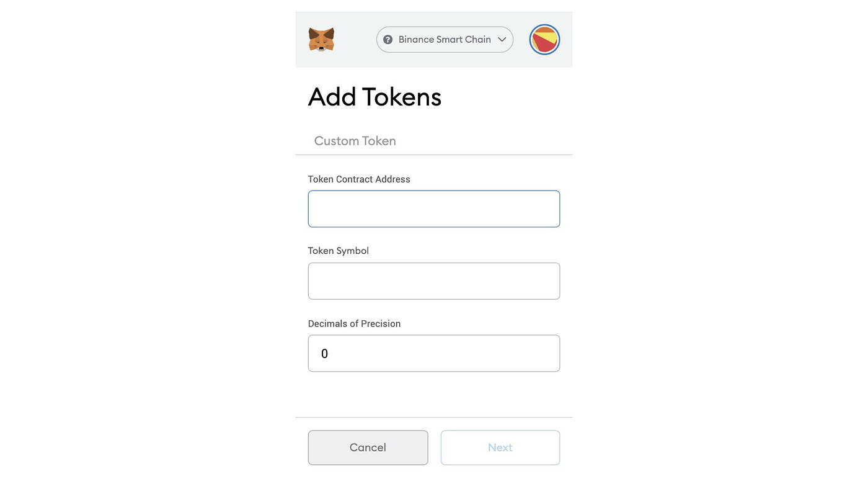The height and width of the screenshot is (489, 868).
Task: Expand the network selector chevron arrow
Action: (x=502, y=39)
